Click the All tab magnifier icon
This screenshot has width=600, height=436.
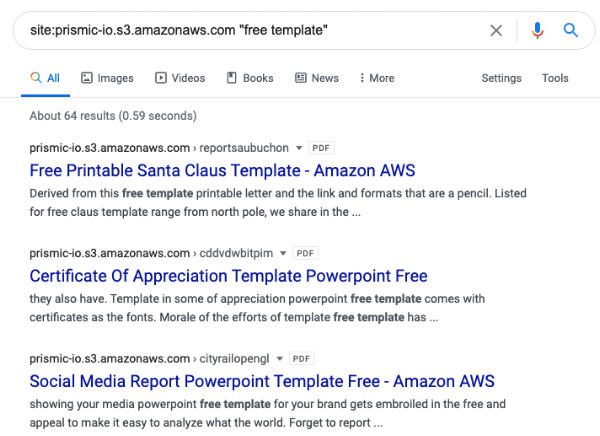coord(36,77)
